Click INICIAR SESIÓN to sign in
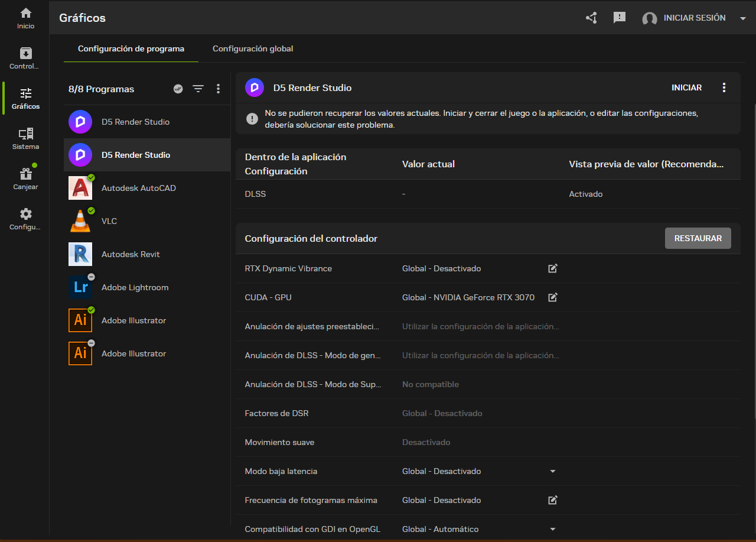This screenshot has width=756, height=542. click(x=694, y=18)
